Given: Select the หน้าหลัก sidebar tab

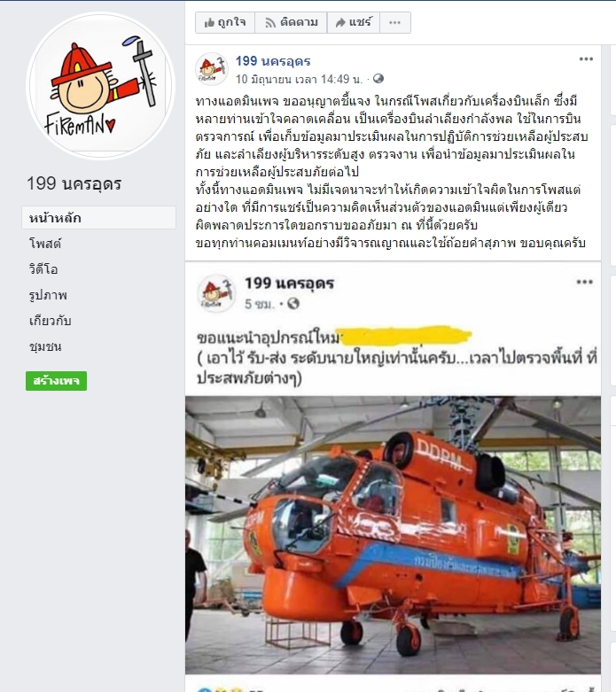Looking at the screenshot, I should (99, 218).
